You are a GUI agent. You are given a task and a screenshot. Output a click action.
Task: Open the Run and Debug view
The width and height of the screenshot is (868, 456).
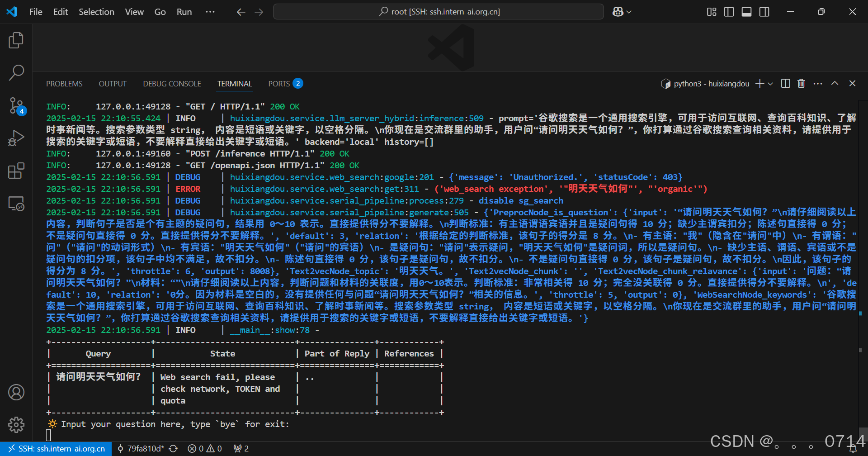click(16, 138)
